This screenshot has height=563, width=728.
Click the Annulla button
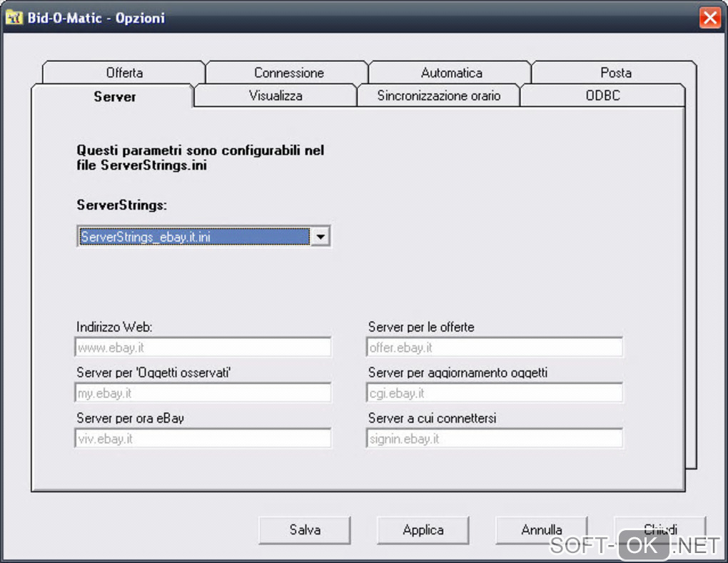[541, 529]
